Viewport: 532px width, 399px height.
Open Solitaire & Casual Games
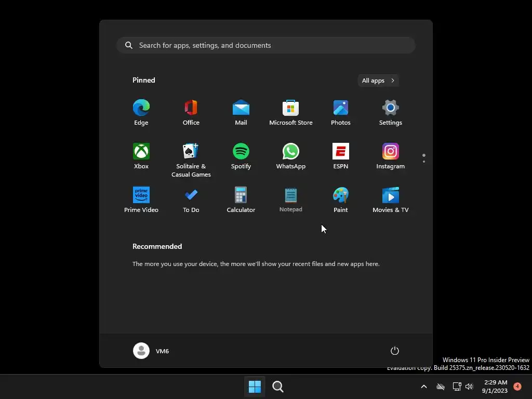(191, 160)
